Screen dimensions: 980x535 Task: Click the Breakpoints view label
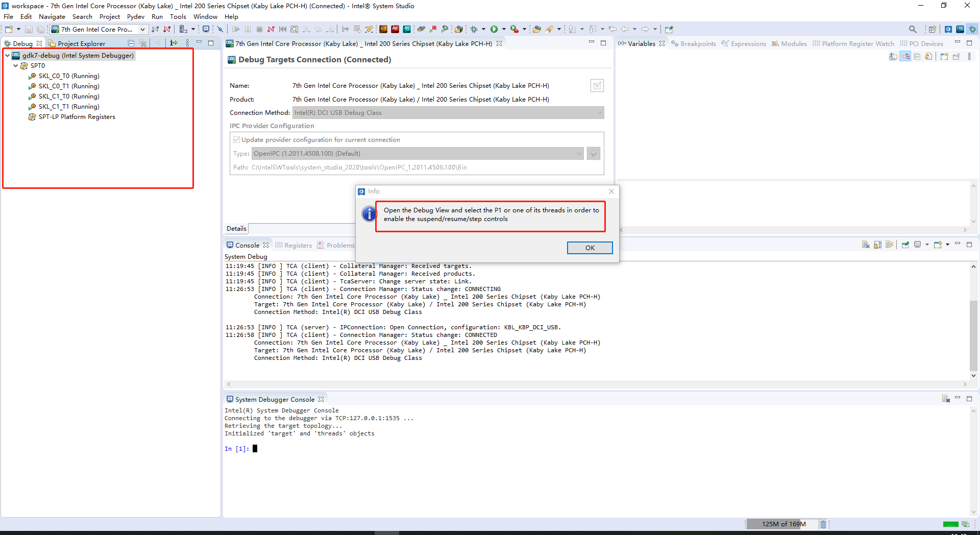698,43
